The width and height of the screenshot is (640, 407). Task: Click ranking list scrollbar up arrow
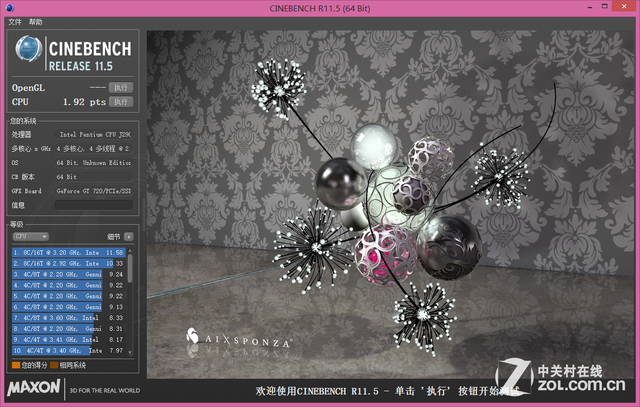(x=130, y=250)
